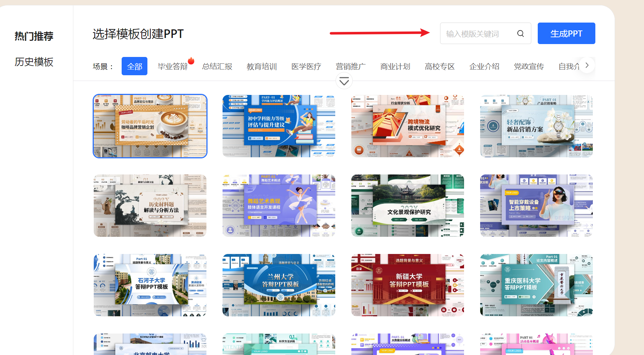Select the 党政宣传 scene filter

[x=529, y=67]
